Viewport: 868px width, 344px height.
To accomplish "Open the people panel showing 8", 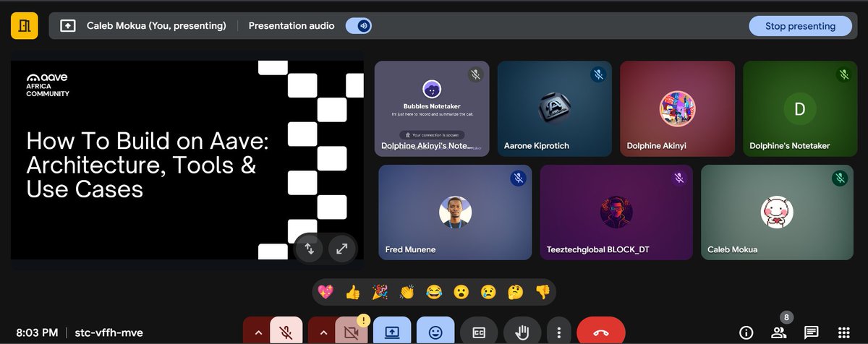I will [x=778, y=332].
